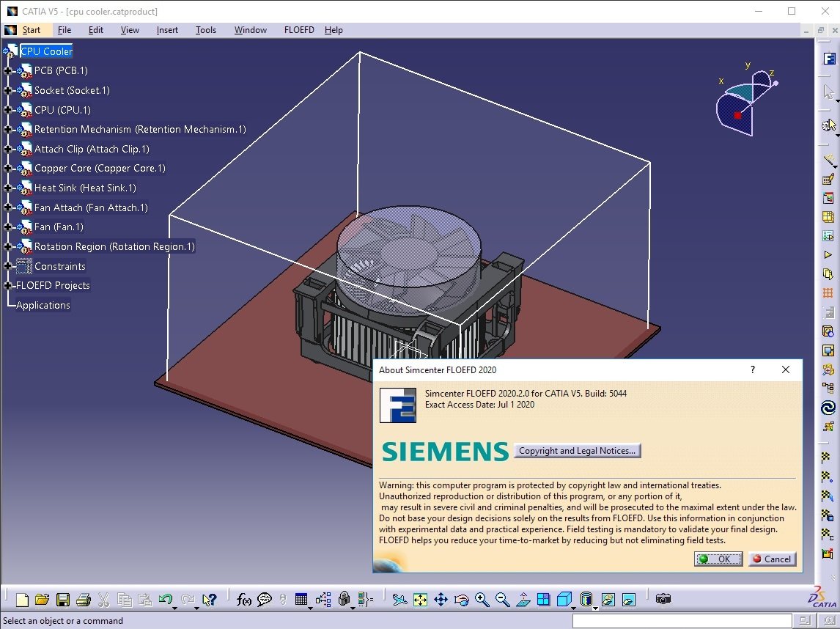
Task: Open the File menu
Action: pos(65,30)
